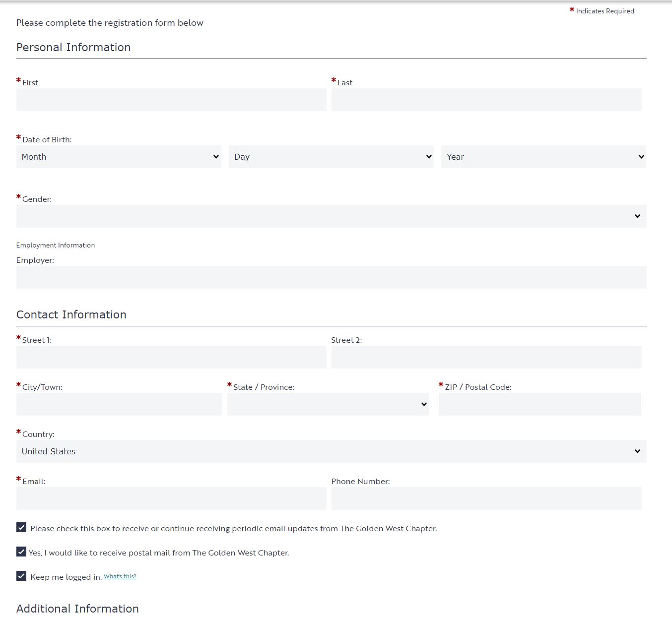Viewport: 672px width, 617px height.
Task: Click the Gender dropdown chevron arrow
Action: click(x=637, y=216)
